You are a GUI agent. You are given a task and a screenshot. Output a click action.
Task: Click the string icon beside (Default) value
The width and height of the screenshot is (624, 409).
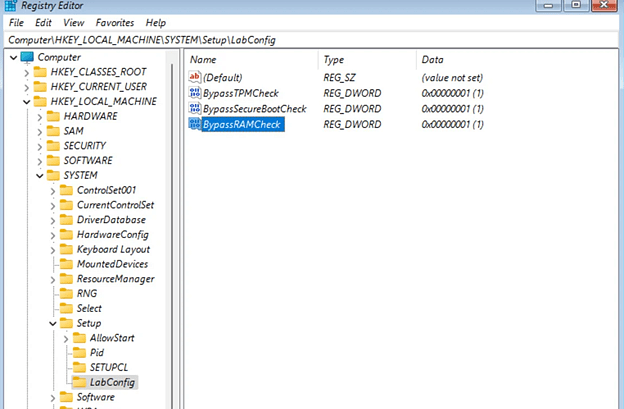[x=195, y=77]
